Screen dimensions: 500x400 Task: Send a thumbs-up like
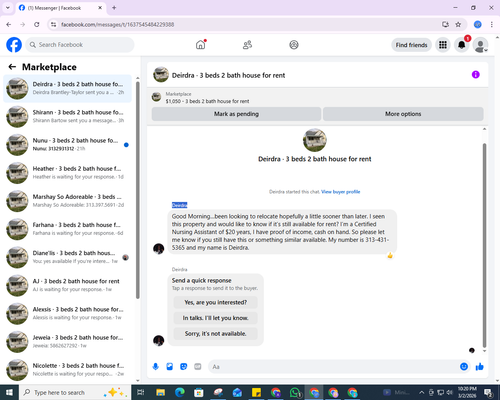click(x=480, y=367)
